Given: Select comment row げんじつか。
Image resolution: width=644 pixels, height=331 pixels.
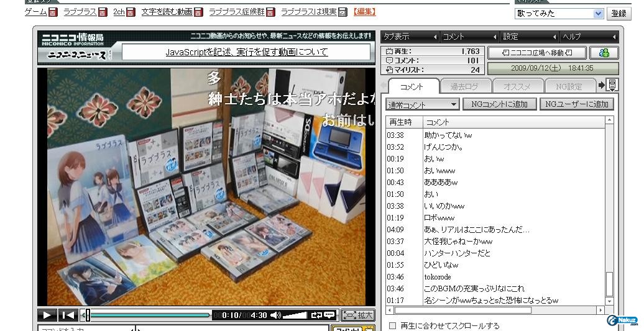Looking at the screenshot, I should [495, 147].
